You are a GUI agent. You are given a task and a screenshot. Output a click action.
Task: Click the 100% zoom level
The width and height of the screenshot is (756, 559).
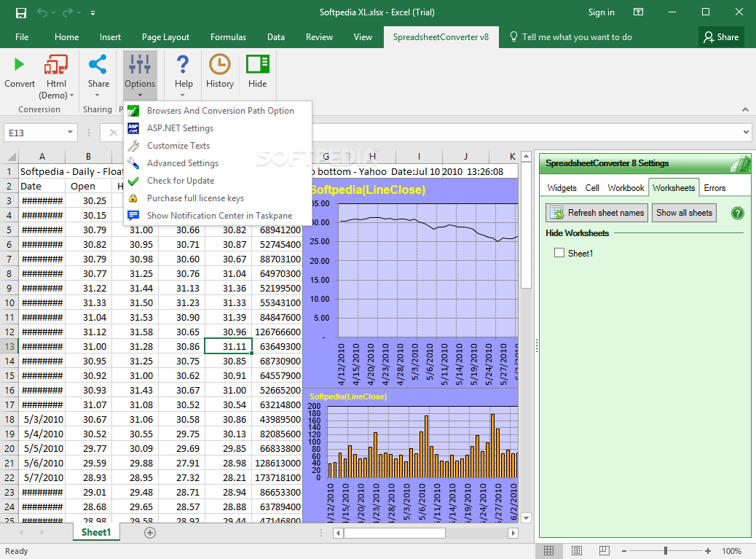click(731, 551)
